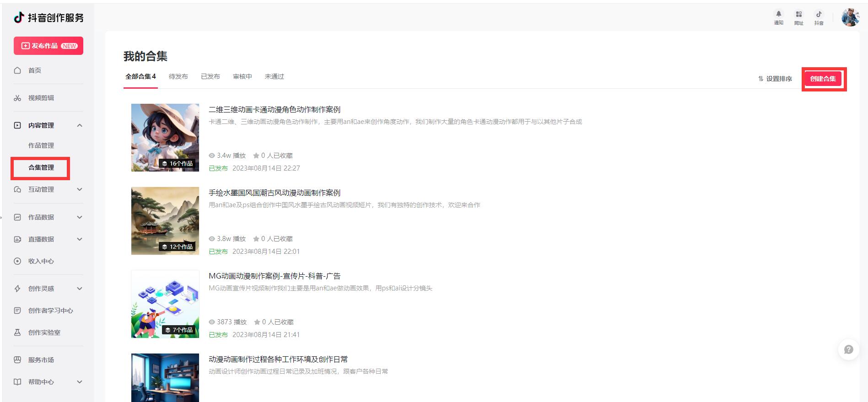Open MG动画动漫制作案例-宣传片-科普-广告 title
Screen dimensions: 868x402
275,276
